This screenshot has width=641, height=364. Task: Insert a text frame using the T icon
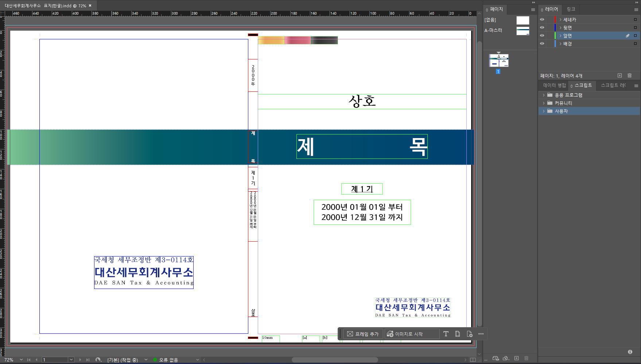coord(446,334)
